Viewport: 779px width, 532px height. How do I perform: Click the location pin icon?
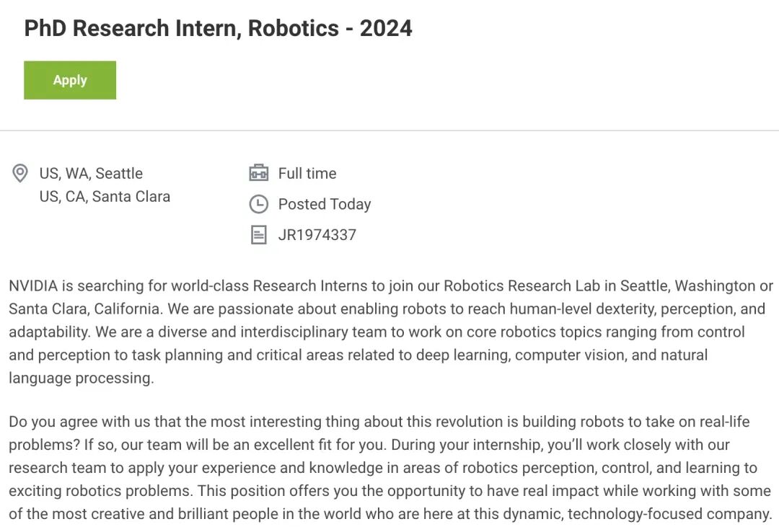[20, 173]
